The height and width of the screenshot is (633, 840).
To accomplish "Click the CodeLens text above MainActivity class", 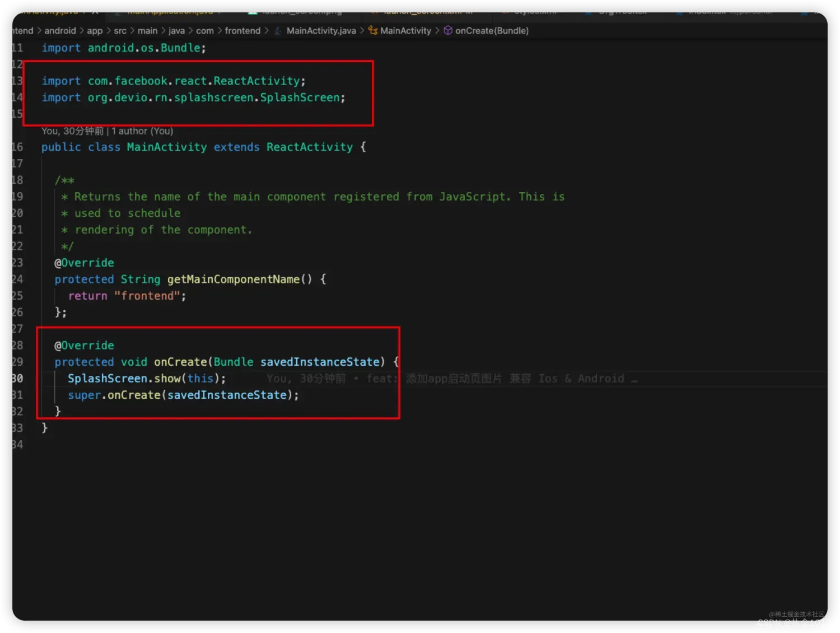I will 106,131.
